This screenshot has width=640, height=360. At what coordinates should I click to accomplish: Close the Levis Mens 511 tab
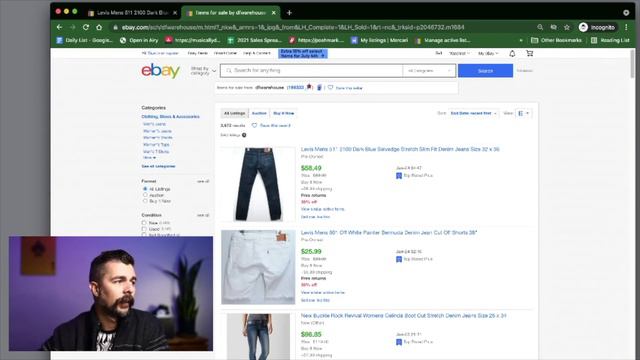[x=175, y=13]
